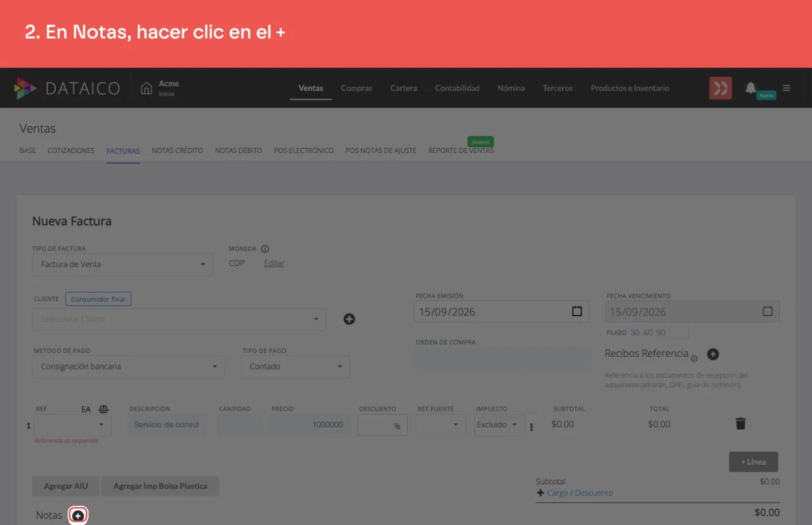The image size is (812, 525).
Task: Click the Orden de Compra field
Action: (x=502, y=358)
